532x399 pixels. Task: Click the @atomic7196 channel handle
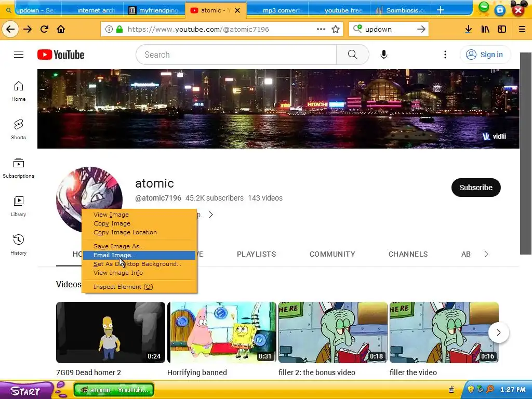pyautogui.click(x=158, y=198)
